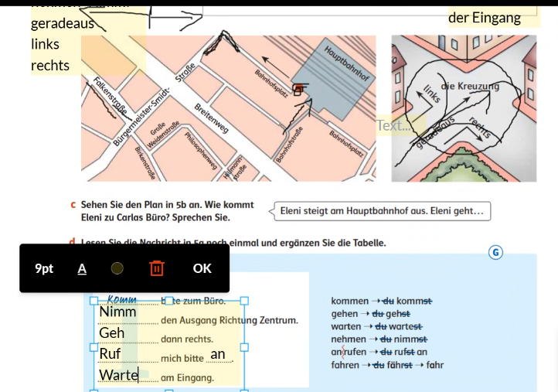Image resolution: width=558 pixels, height=392 pixels.
Task: Open the 9pt font size option
Action: 44,268
